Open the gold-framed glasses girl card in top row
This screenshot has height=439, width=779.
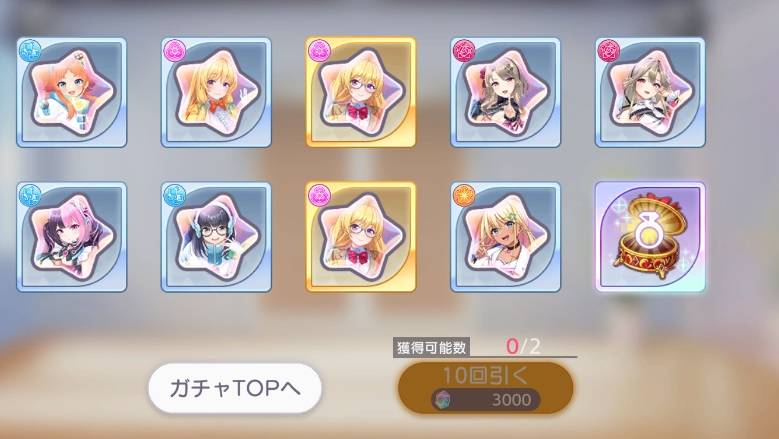361,92
